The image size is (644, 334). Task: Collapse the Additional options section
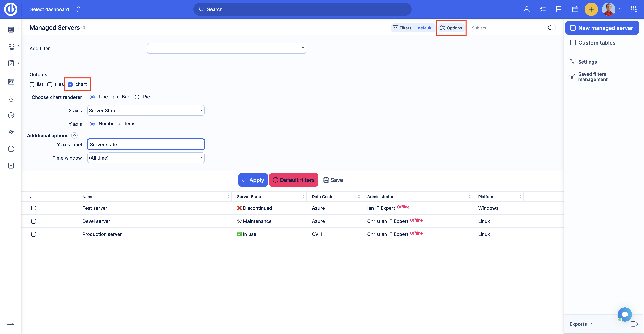tap(74, 135)
